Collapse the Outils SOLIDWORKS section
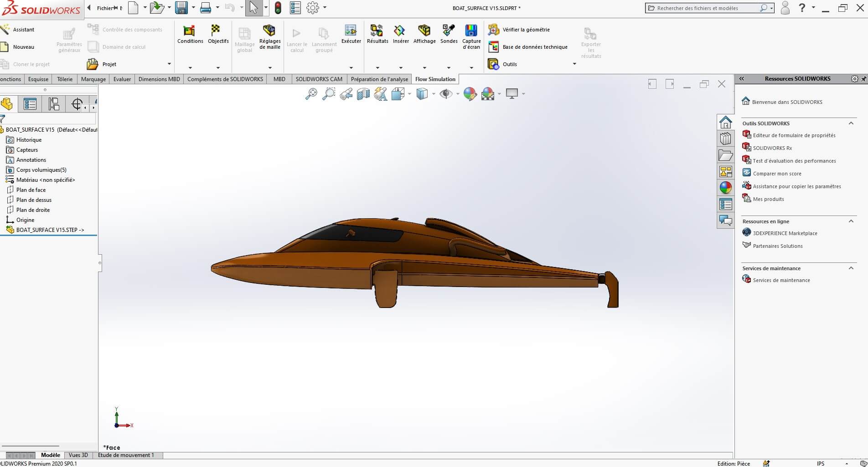Screen dimensions: 868x467 pyautogui.click(x=851, y=123)
